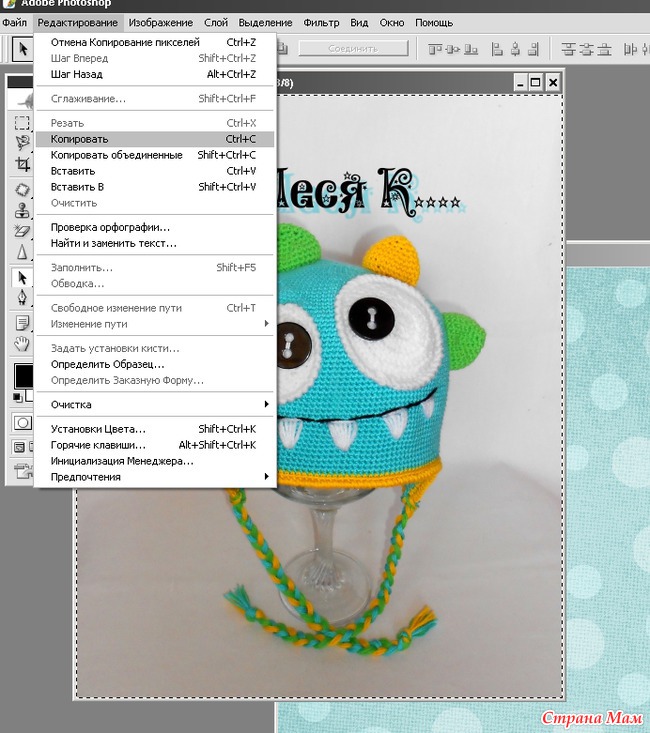Viewport: 650px width, 733px height.
Task: Select the Clone Stamp tool
Action: point(22,210)
